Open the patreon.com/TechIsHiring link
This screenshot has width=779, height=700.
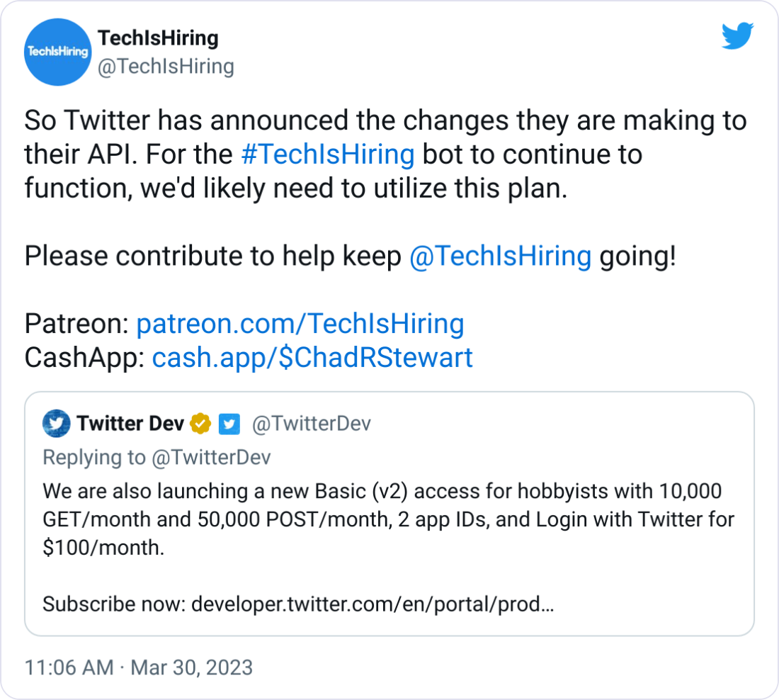(300, 324)
